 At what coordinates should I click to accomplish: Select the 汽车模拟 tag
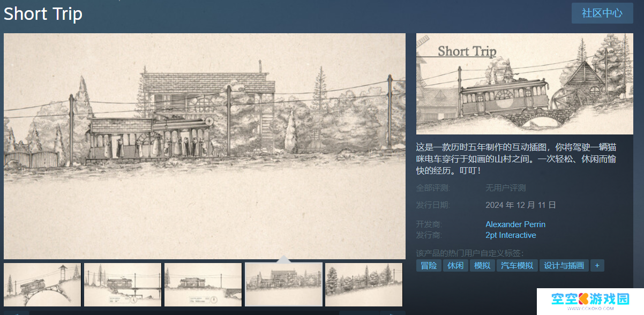[517, 266]
